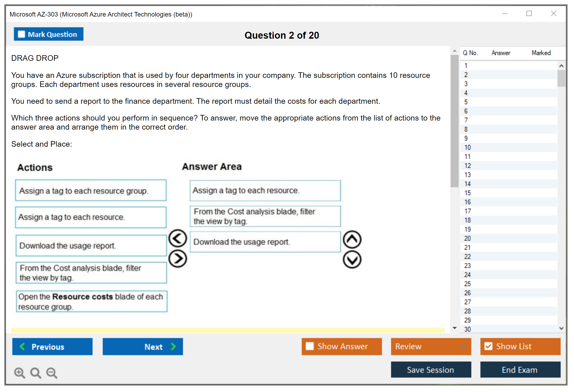
Task: Click the zoom-in magnifier icon
Action: point(19,373)
